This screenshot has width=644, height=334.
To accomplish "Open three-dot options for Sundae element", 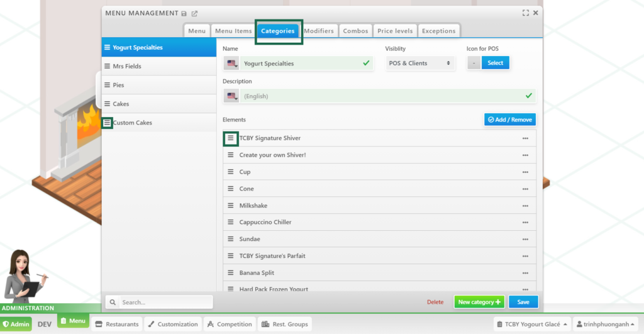I will [x=525, y=240].
